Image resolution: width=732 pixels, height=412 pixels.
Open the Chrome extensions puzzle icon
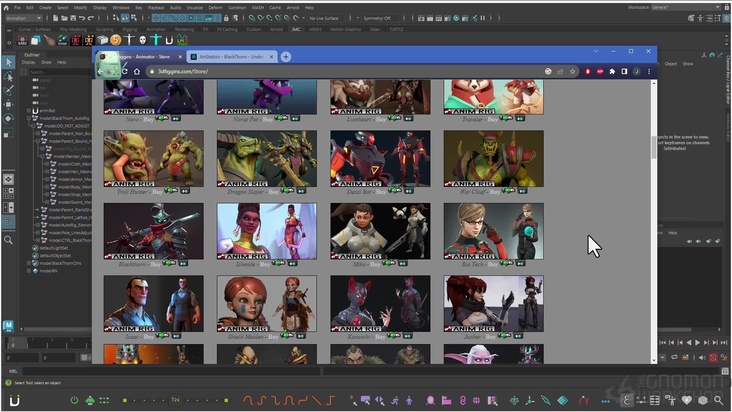[x=611, y=72]
